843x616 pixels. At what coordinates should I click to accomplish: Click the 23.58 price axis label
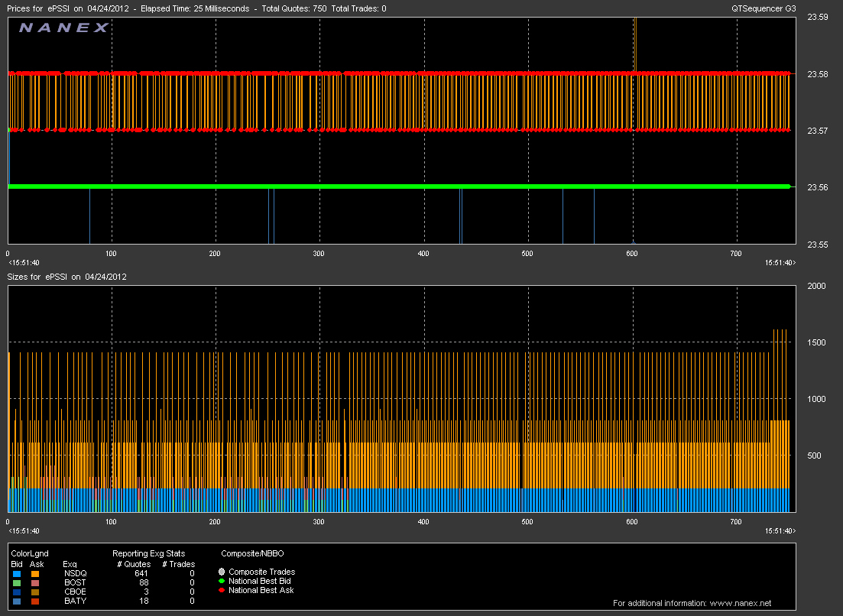[x=817, y=74]
